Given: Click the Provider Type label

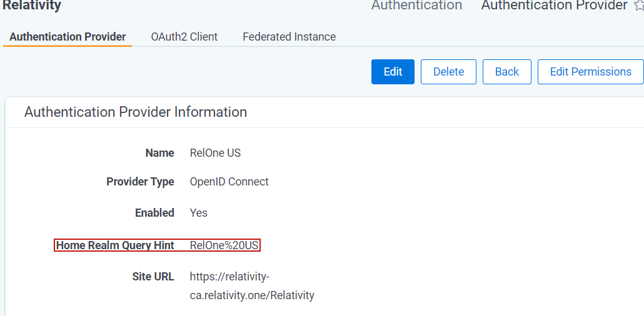Looking at the screenshot, I should [140, 181].
